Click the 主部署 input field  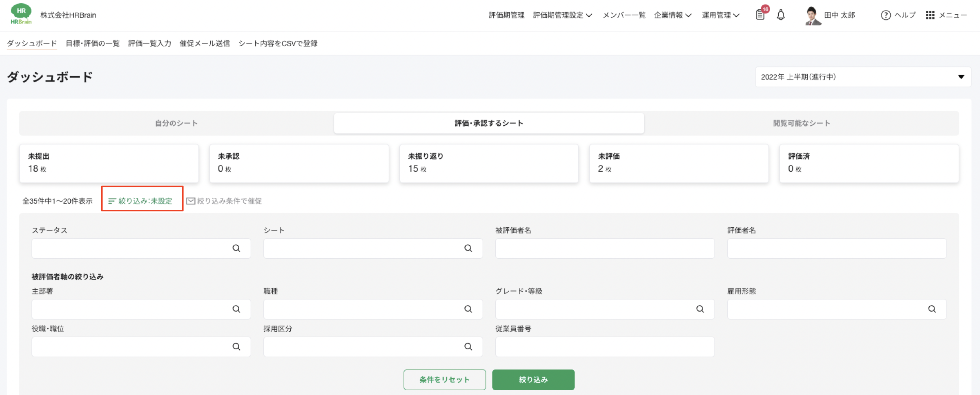click(141, 309)
